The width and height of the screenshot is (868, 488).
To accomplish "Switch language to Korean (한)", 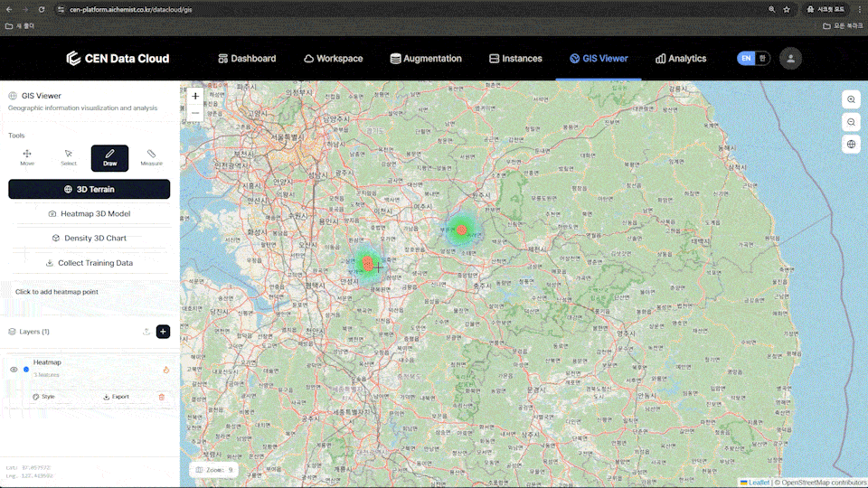I will [x=762, y=58].
